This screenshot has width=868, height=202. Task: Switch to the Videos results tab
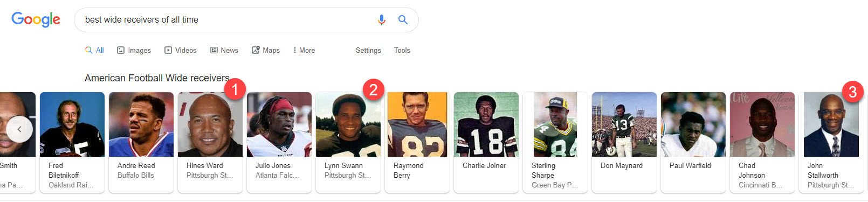click(181, 50)
